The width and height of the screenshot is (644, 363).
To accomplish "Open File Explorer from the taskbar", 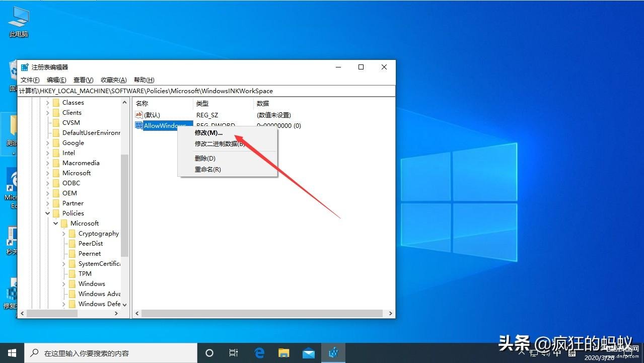I will [284, 353].
